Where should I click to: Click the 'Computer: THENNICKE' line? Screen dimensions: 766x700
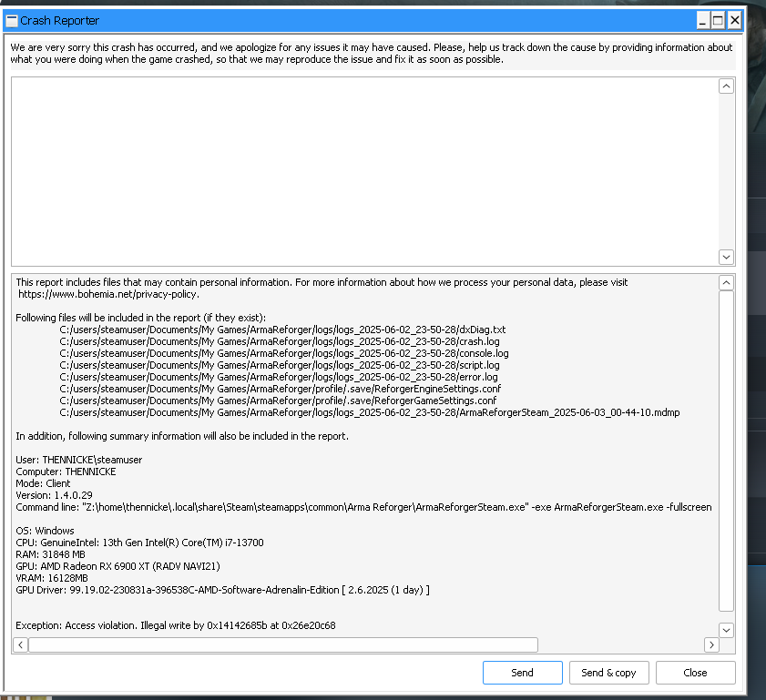pos(66,472)
